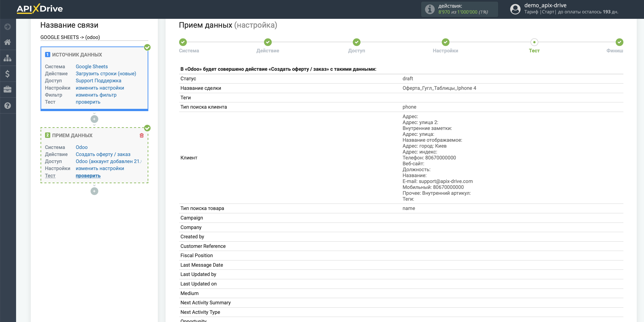This screenshot has height=322, width=644.
Task: Click the Тип поиска товара name value
Action: (x=409, y=208)
